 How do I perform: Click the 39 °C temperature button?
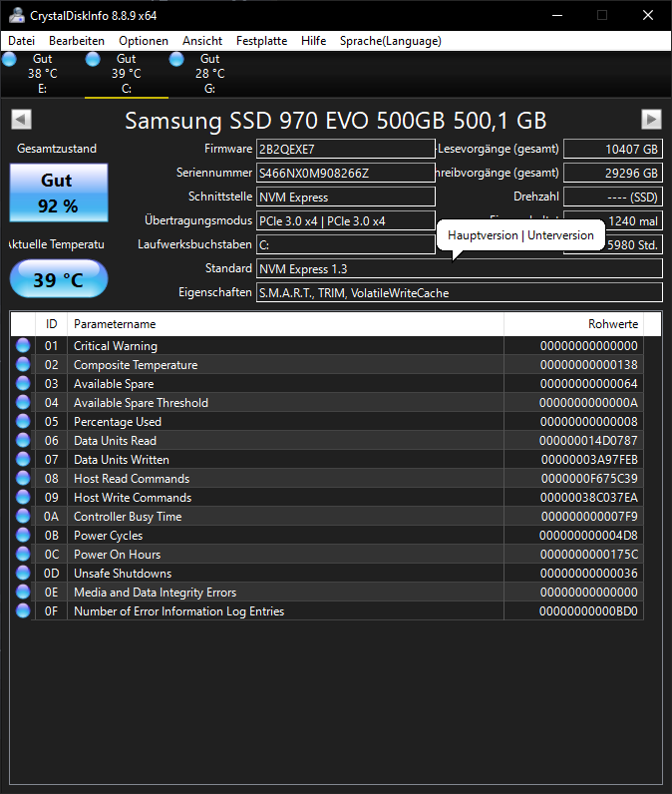59,278
